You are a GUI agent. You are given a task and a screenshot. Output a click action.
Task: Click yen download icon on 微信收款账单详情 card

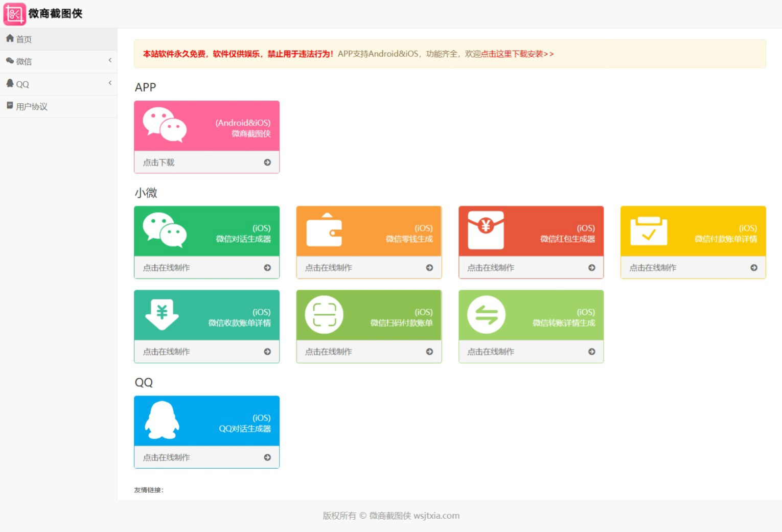[x=162, y=314]
